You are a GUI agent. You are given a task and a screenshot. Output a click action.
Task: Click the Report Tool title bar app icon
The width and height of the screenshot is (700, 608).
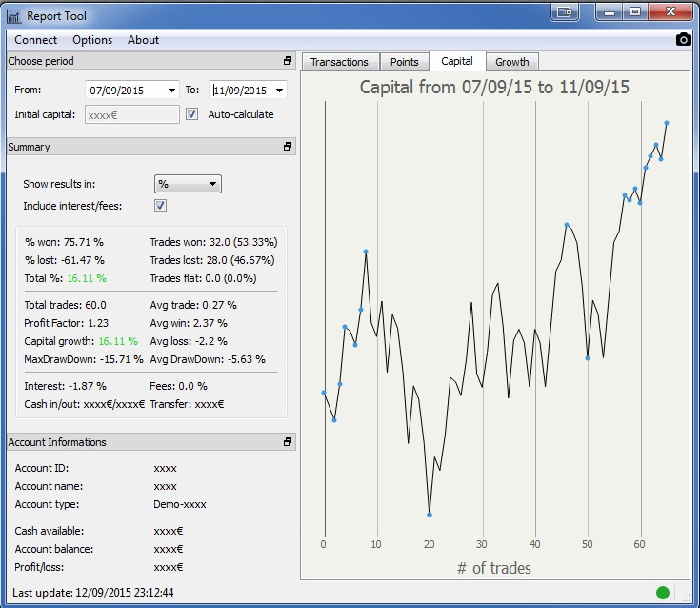[13, 16]
